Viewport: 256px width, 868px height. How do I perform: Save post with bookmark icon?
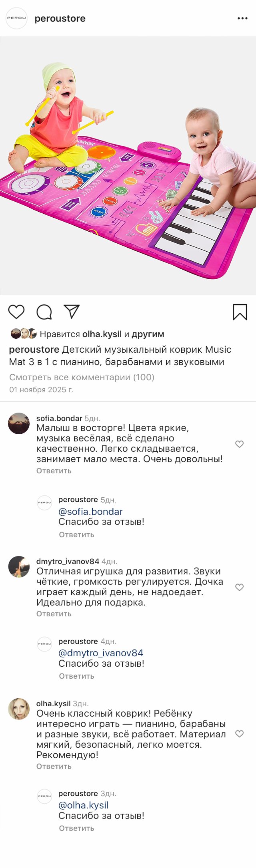click(240, 312)
